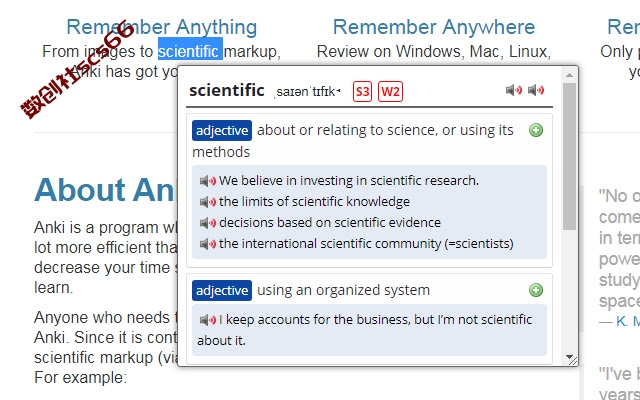Click the second adjective part-of-speech label

pyautogui.click(x=222, y=291)
